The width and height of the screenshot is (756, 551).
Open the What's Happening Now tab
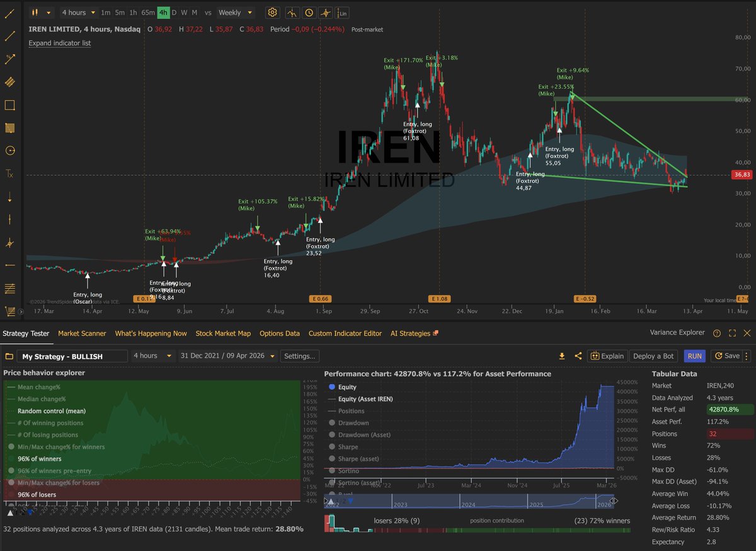coord(151,333)
